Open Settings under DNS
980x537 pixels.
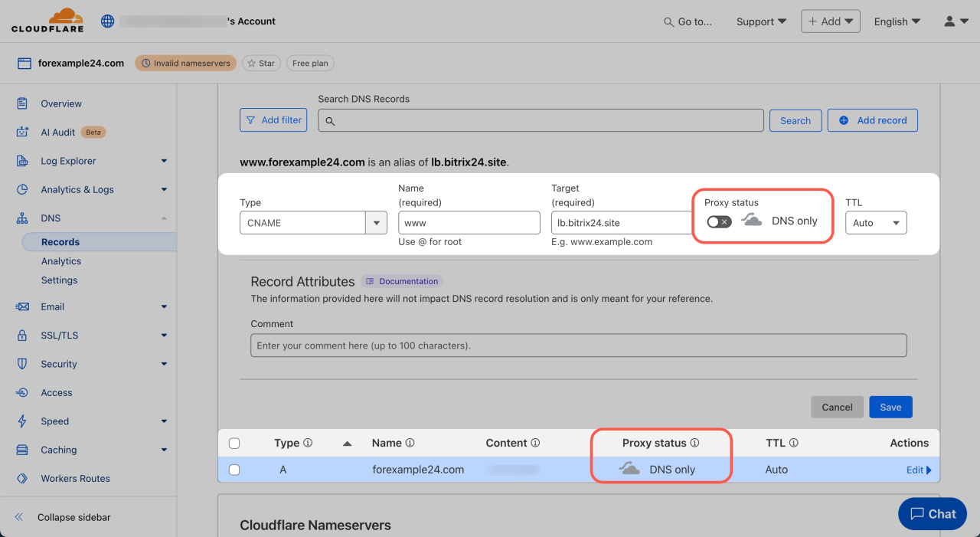(60, 280)
